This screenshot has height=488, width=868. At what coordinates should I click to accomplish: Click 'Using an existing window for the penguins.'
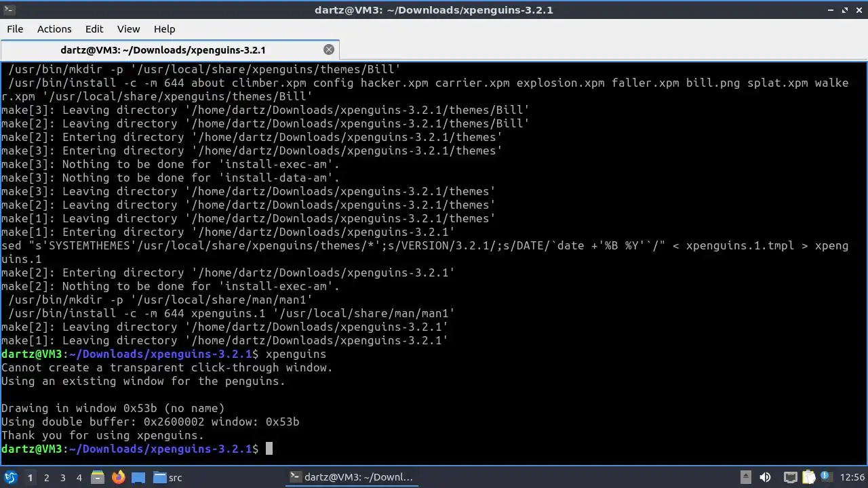coord(143,381)
